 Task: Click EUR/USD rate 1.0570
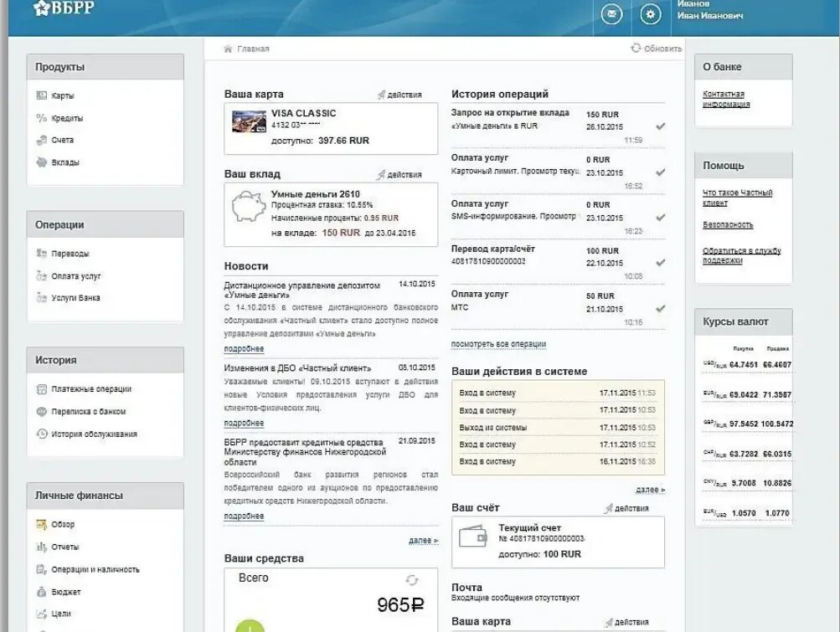click(x=744, y=513)
